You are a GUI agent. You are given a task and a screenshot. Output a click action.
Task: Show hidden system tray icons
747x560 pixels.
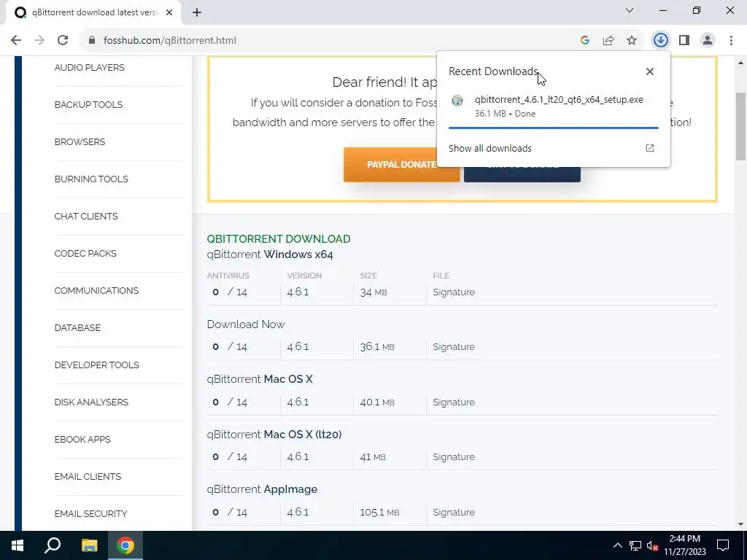617,545
